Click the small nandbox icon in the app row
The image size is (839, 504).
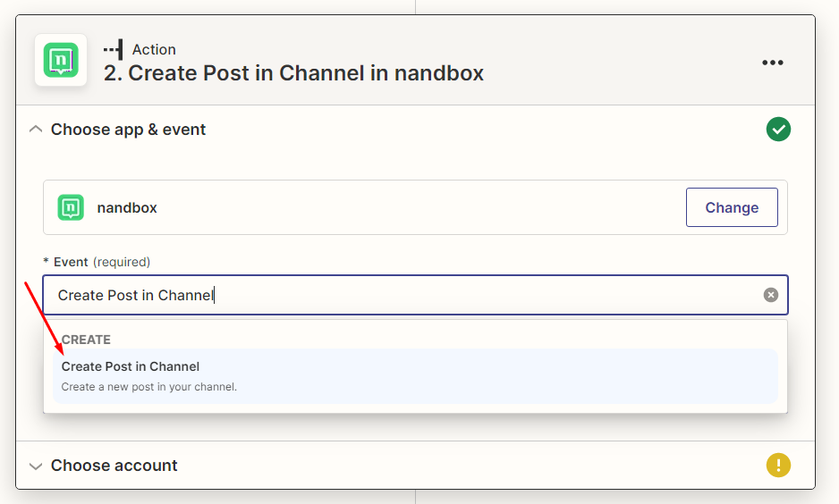coord(71,207)
